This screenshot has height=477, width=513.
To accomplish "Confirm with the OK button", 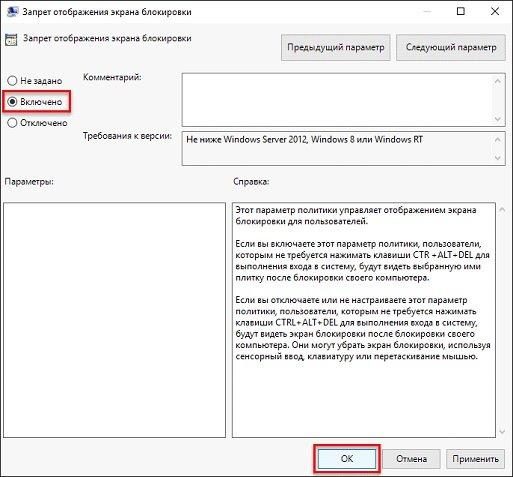I will click(x=347, y=459).
